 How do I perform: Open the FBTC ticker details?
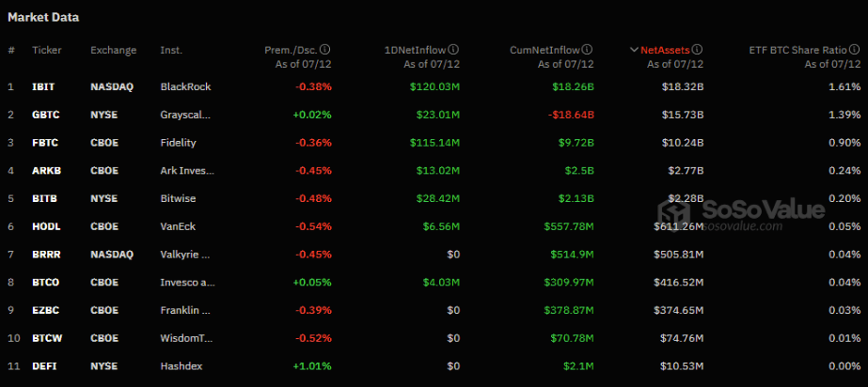[x=44, y=142]
